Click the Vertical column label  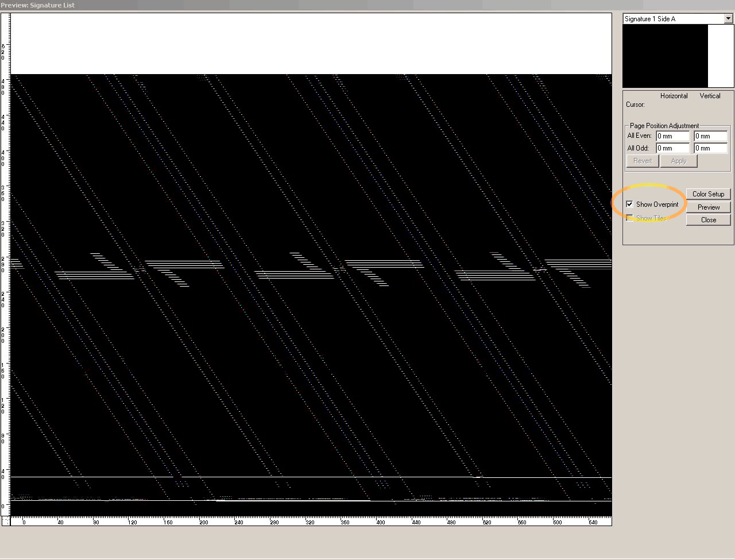coord(710,96)
